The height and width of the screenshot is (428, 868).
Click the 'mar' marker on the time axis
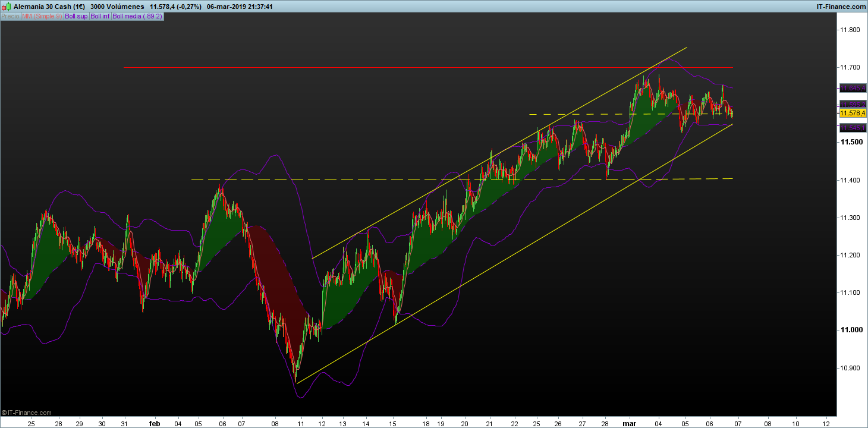click(x=630, y=423)
